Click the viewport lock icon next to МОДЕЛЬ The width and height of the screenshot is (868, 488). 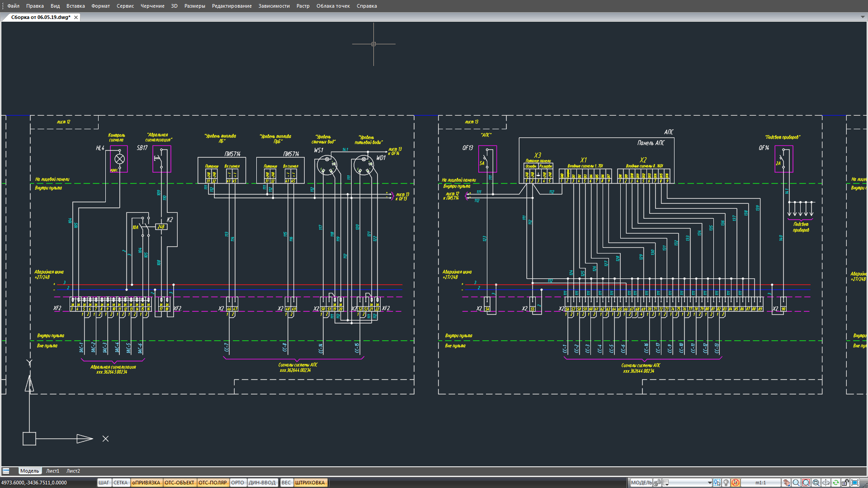(x=657, y=483)
